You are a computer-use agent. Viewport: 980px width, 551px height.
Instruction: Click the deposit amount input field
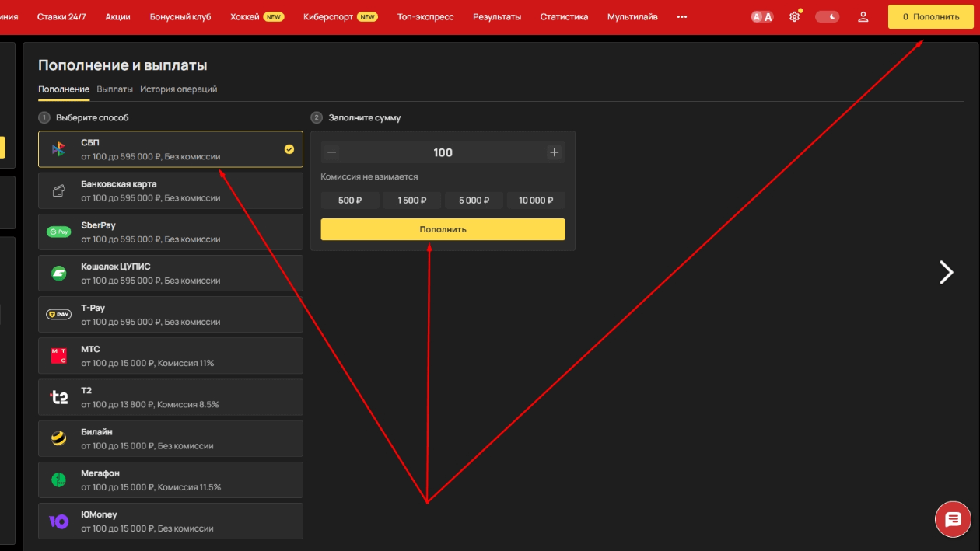pos(443,152)
